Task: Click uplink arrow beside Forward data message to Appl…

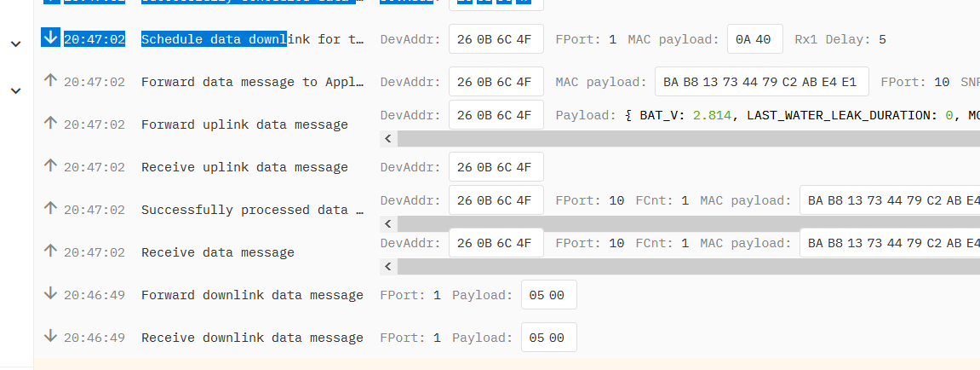Action: pos(50,81)
